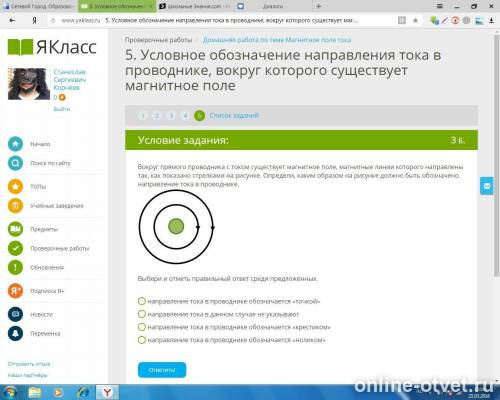Image resolution: width=500 pixels, height=400 pixels.
Task: Click the ЯКласс logo
Action: click(52, 47)
